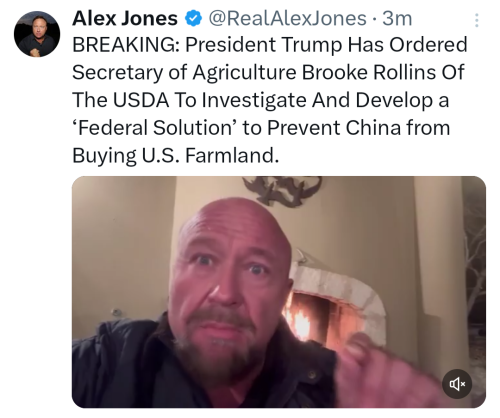Click the blue verified checkmark badge
This screenshot has width=500, height=418.
[193, 18]
